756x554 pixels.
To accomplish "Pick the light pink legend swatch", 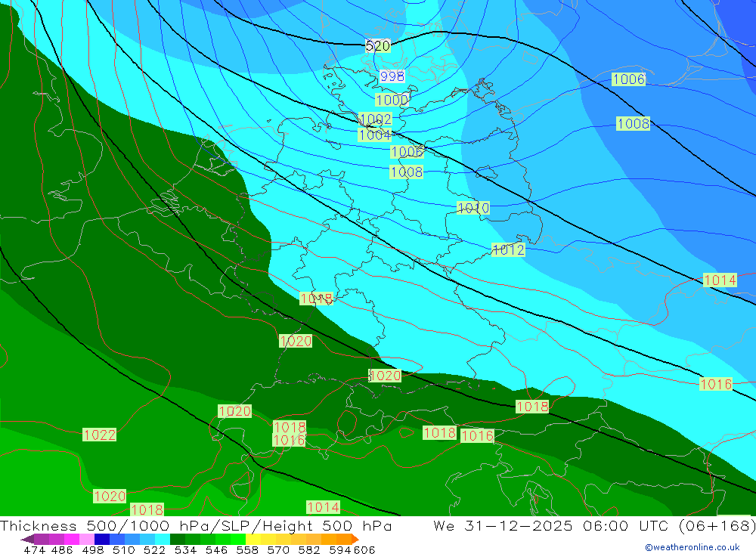I will [x=87, y=539].
